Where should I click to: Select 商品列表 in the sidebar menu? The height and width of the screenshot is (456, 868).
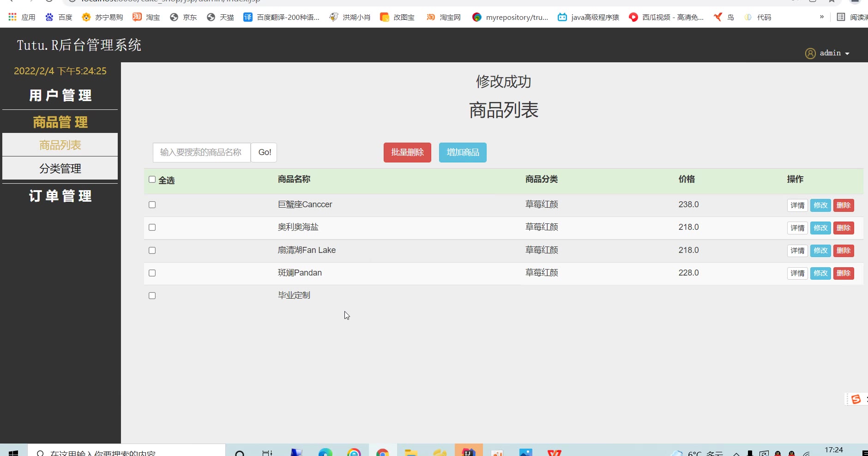[60, 145]
